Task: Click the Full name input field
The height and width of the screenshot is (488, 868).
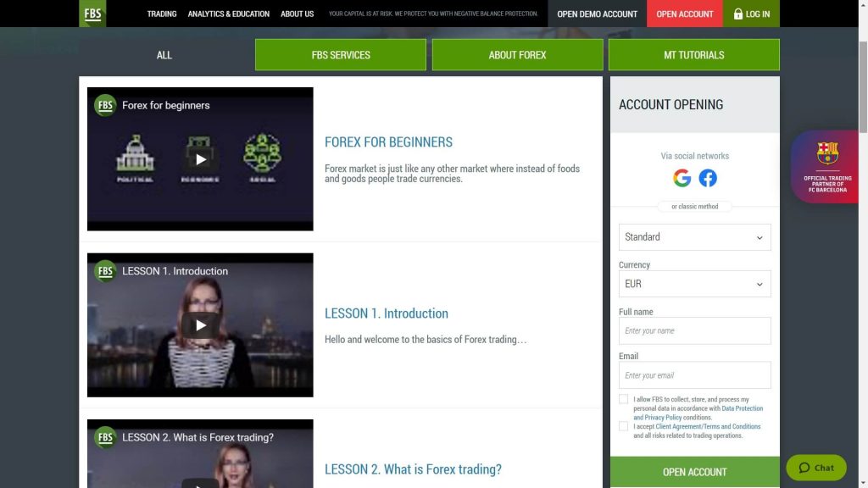Action: [694, 330]
